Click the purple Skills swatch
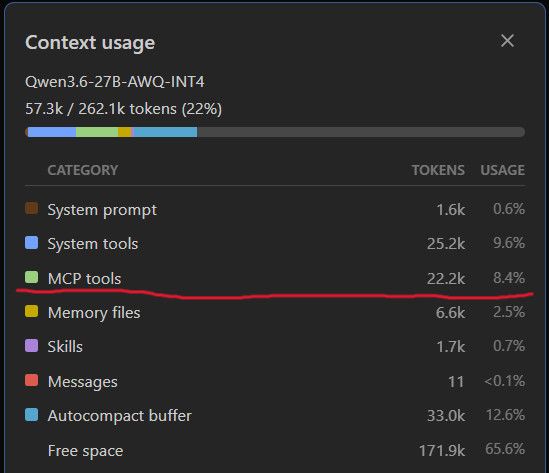549x473 pixels. pos(32,346)
